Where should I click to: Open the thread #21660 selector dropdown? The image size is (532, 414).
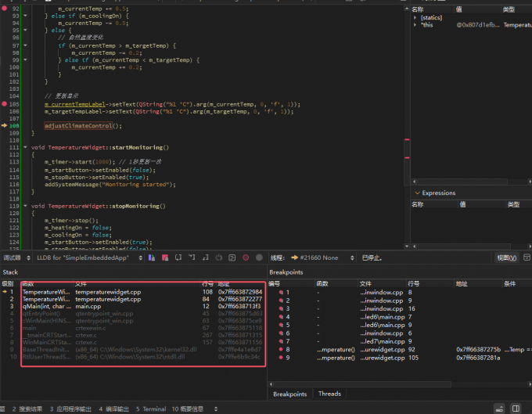click(321, 257)
